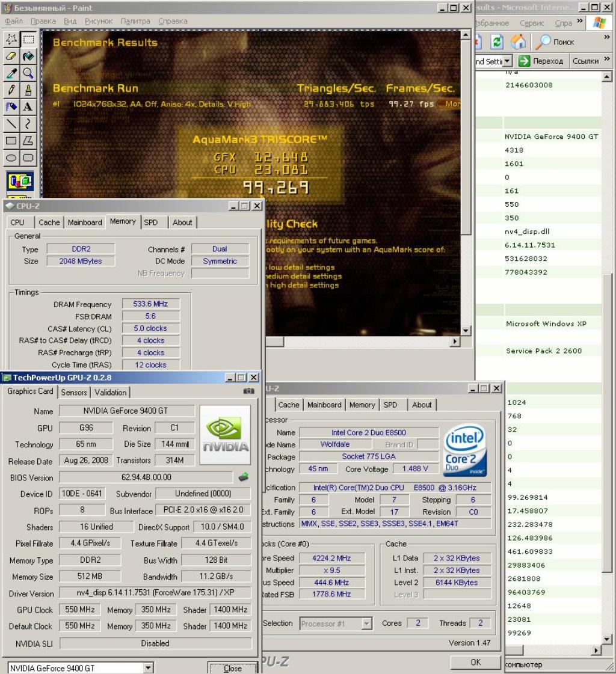The image size is (616, 674).
Task: Open the Палитра menu in Paint
Action: coord(135,21)
